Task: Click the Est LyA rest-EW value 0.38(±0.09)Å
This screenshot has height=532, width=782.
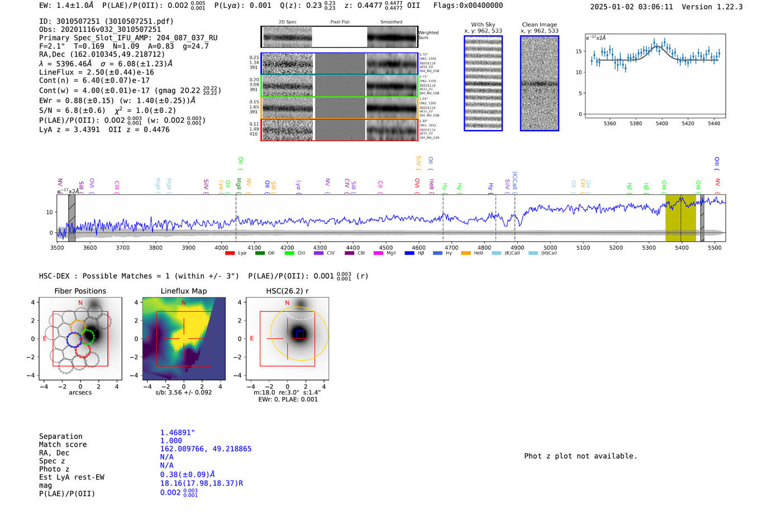Action: point(188,475)
